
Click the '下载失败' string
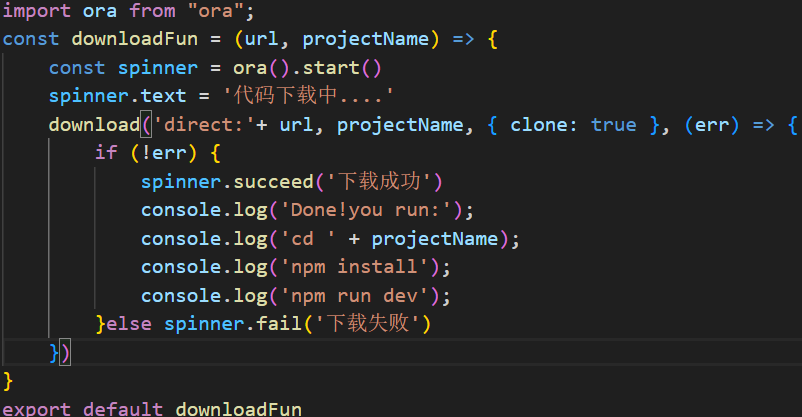pos(367,323)
